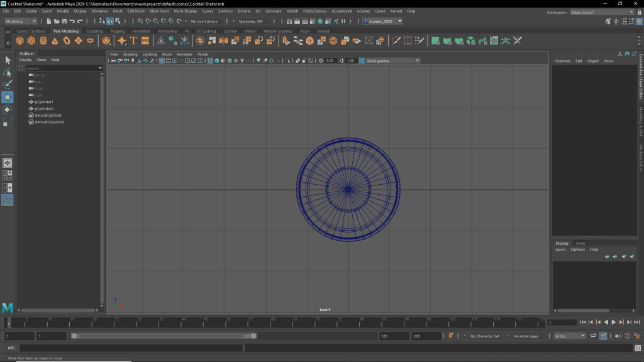
Task: Click the Play forwards button
Action: (x=614, y=322)
